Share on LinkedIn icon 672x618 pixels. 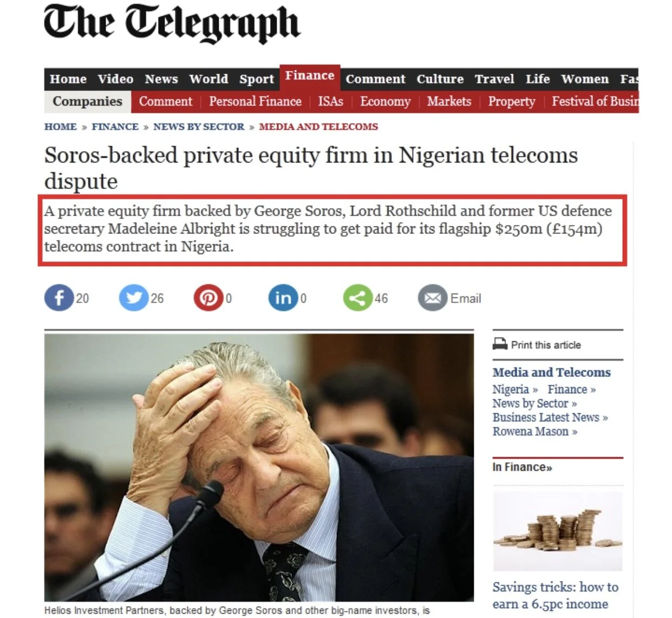(283, 298)
